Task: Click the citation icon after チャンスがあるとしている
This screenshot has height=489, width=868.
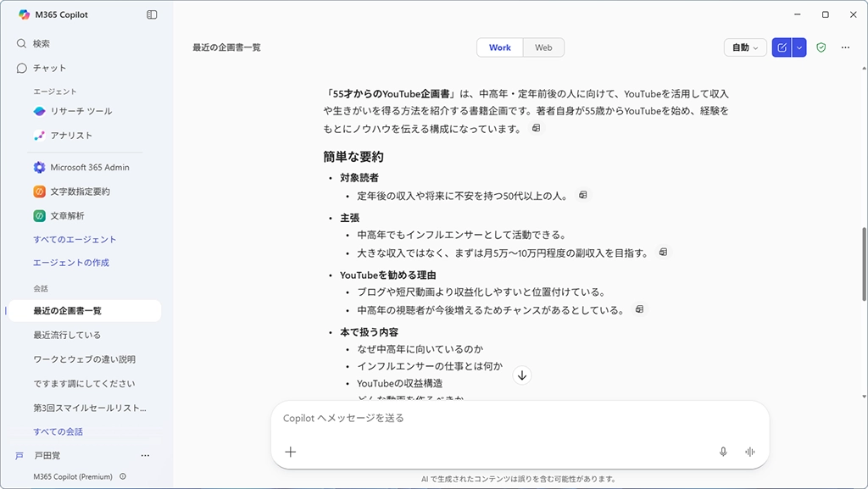Action: (x=639, y=309)
